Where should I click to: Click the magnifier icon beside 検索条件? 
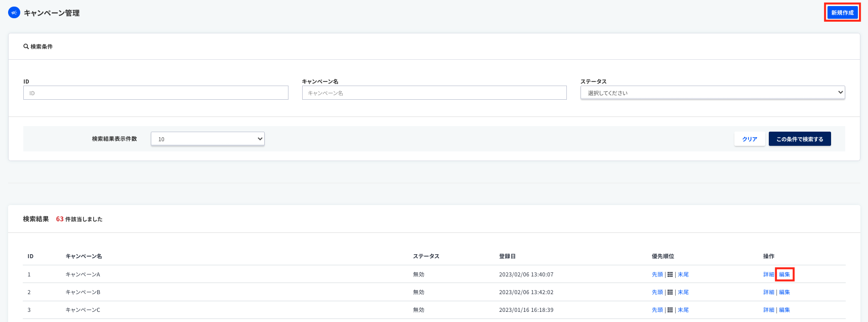26,47
